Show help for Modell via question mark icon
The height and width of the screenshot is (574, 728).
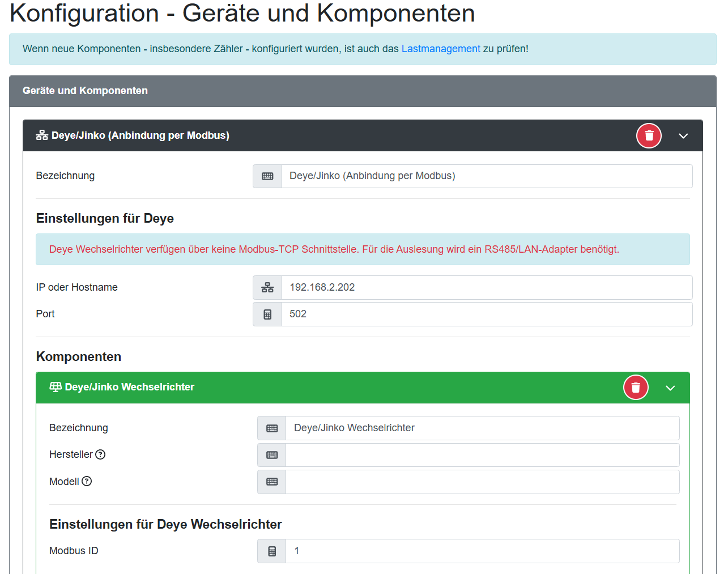(x=87, y=481)
